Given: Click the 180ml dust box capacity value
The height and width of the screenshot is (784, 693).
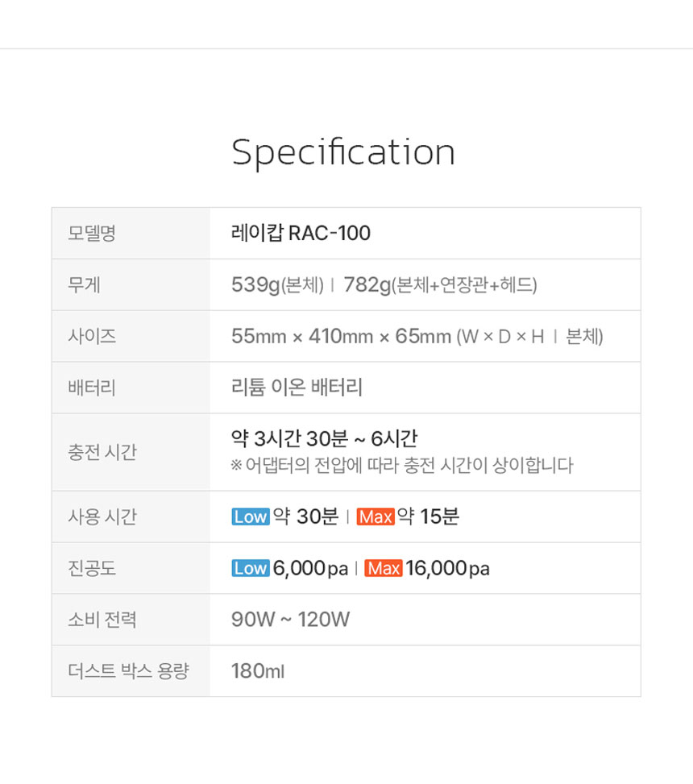Looking at the screenshot, I should pyautogui.click(x=258, y=671).
